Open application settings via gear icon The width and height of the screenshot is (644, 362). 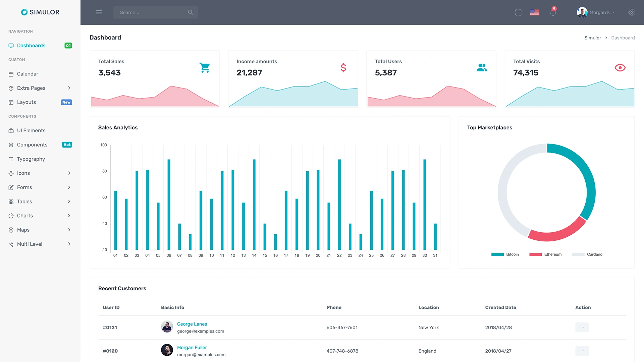tap(632, 12)
